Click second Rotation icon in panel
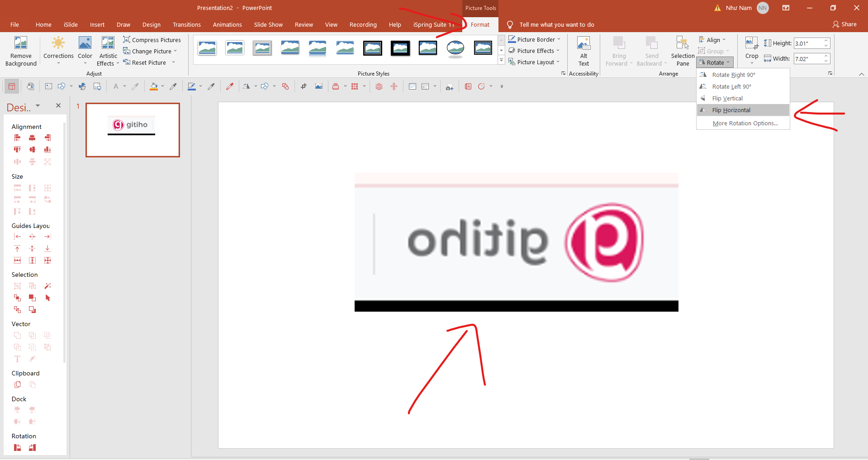This screenshot has width=868, height=460. (x=32, y=447)
